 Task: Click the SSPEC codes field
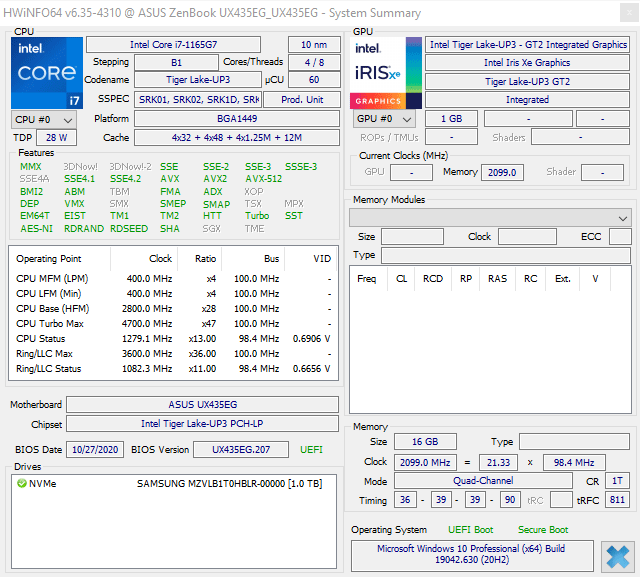click(197, 100)
